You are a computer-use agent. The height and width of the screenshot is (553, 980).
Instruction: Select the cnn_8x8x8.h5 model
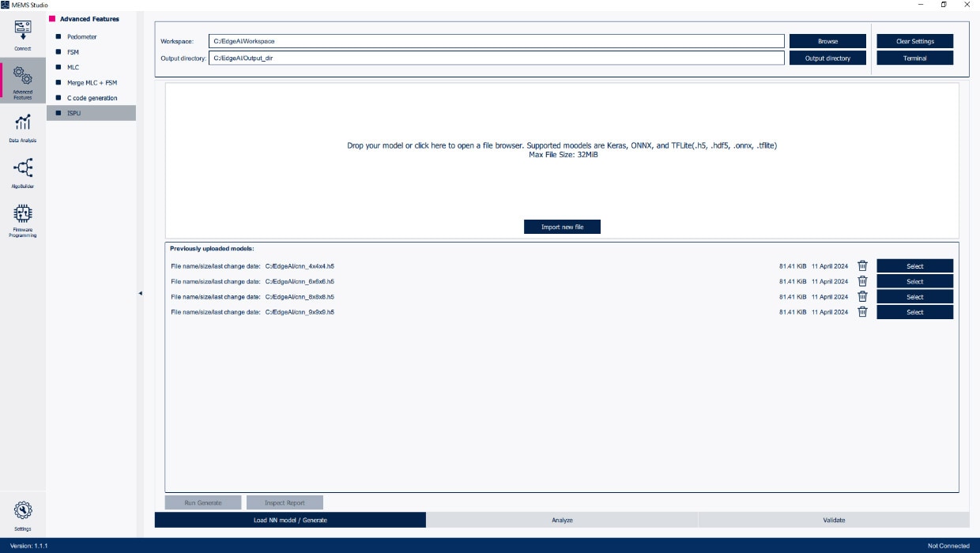(914, 297)
